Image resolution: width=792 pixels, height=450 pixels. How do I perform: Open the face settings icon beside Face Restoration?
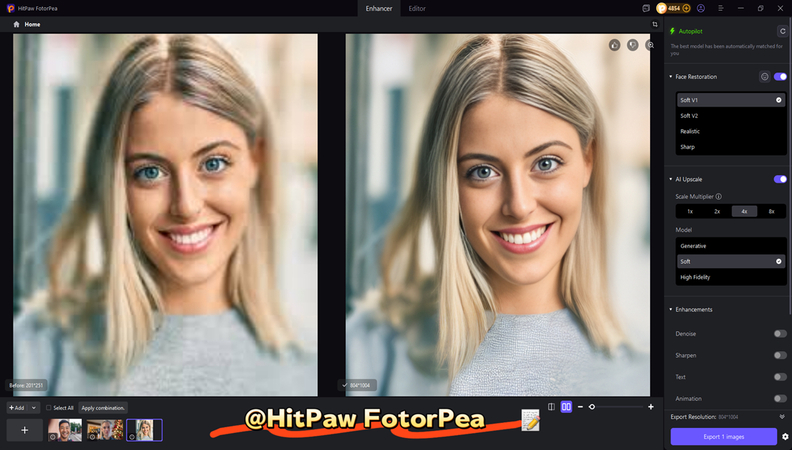click(x=764, y=77)
